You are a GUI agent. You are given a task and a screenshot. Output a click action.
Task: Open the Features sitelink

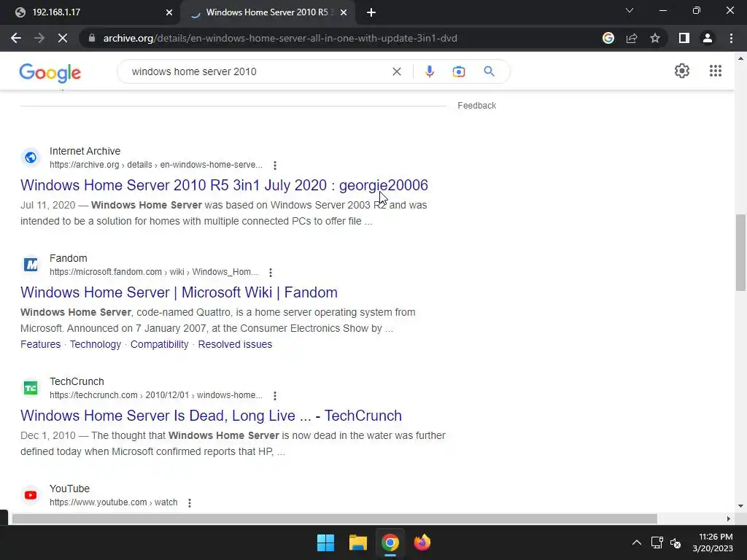pos(41,344)
